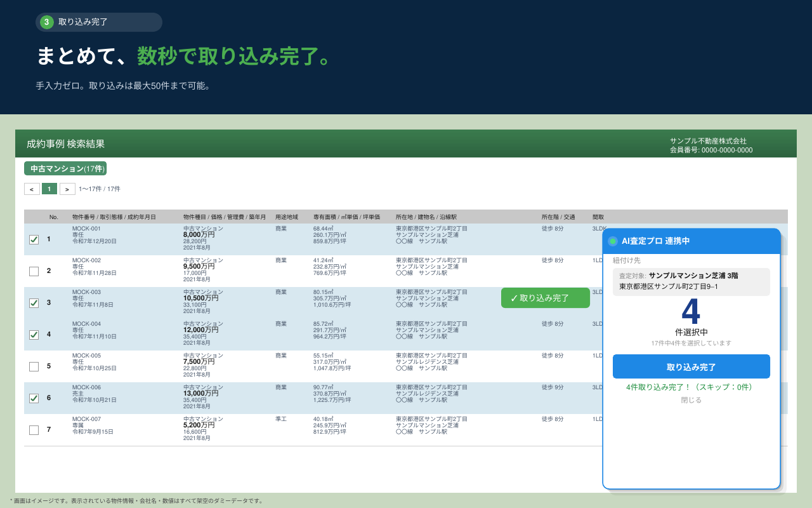812x508 pixels.
Task: Click the green status dot in AI査定プロ header
Action: (613, 241)
